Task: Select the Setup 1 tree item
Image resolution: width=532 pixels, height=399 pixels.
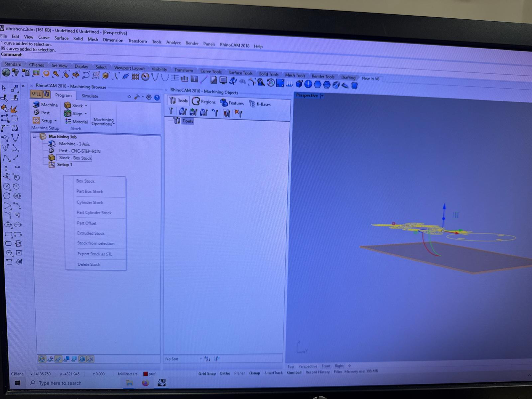Action: coord(65,165)
